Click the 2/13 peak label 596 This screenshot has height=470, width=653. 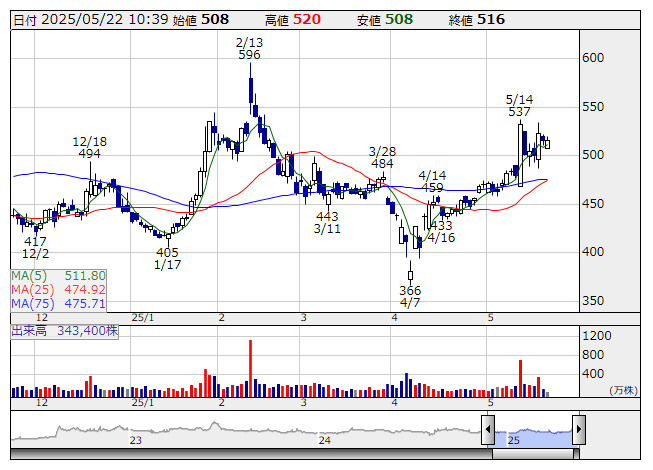pos(249,49)
